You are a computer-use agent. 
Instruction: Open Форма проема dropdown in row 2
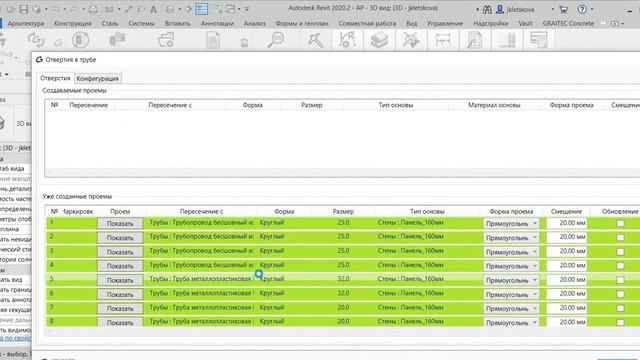(x=511, y=238)
